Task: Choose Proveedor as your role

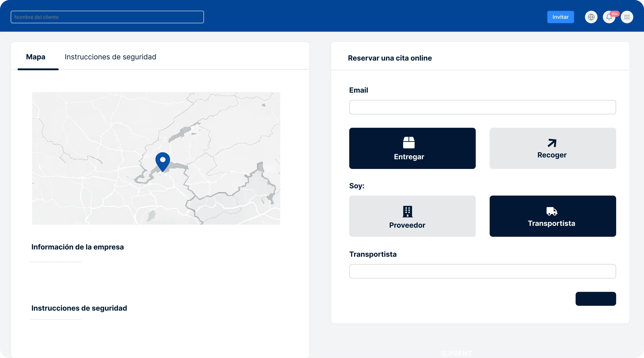Action: click(412, 216)
